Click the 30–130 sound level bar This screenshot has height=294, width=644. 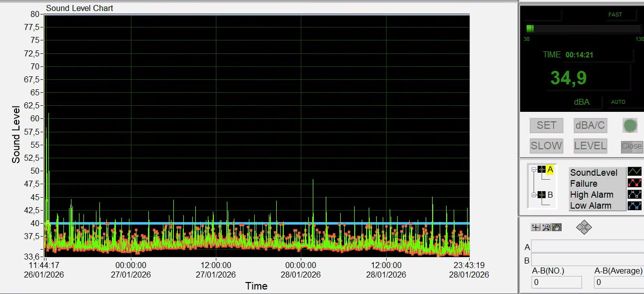point(583,29)
